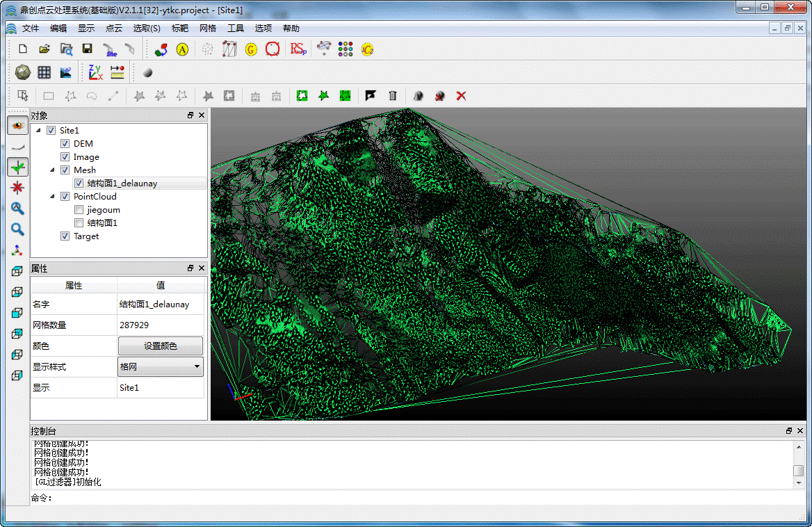Click the XYZ coordinate axes icon
The height and width of the screenshot is (527, 812).
95,72
